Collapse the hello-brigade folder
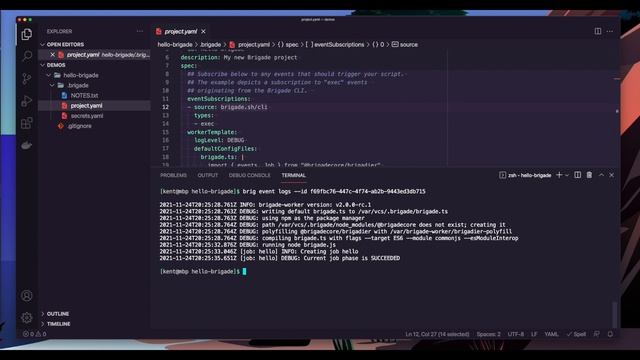This screenshot has height=360, width=640. click(x=80, y=75)
